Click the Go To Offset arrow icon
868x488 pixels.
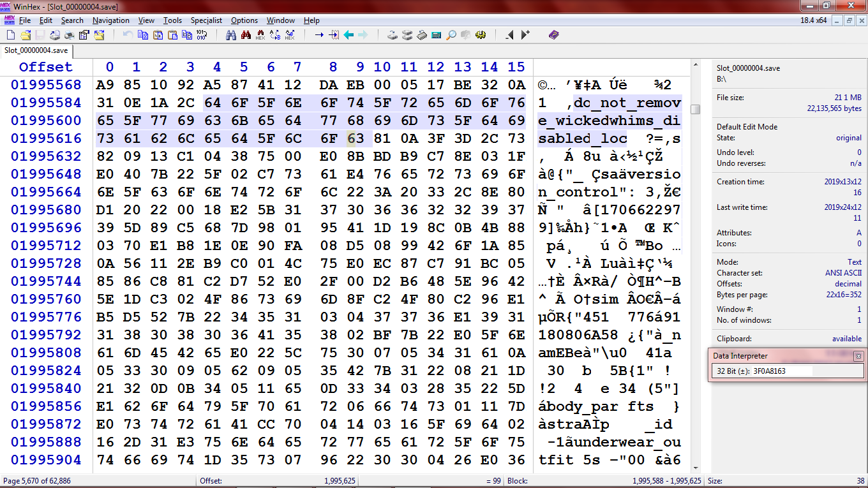pyautogui.click(x=319, y=35)
